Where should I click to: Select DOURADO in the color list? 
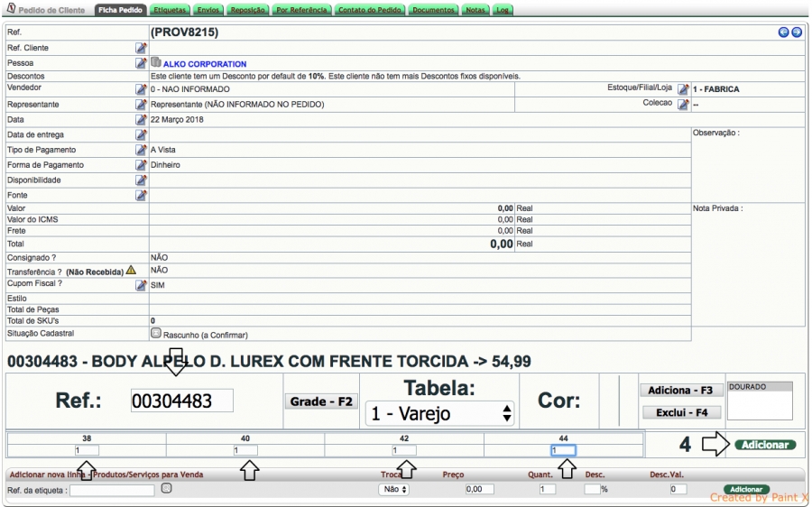pyautogui.click(x=758, y=387)
